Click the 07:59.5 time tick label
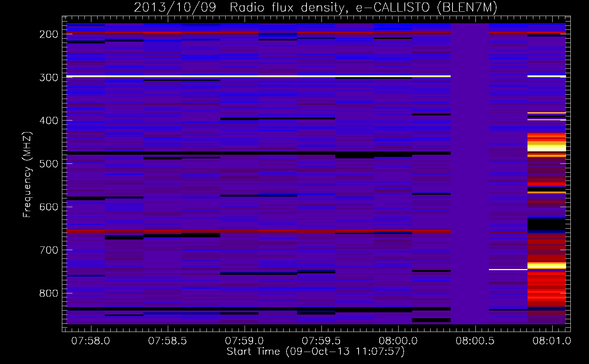This screenshot has height=364, width=589. (321, 341)
